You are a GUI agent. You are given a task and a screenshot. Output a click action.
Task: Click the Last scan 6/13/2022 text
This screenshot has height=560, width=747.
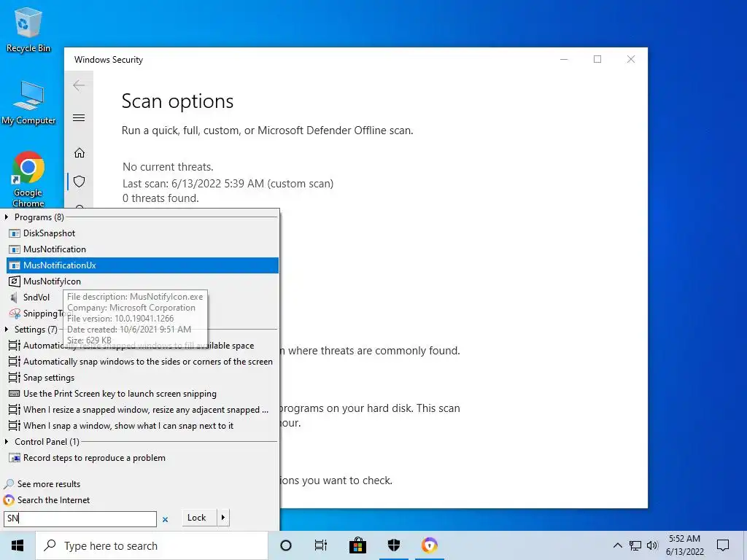(x=228, y=184)
